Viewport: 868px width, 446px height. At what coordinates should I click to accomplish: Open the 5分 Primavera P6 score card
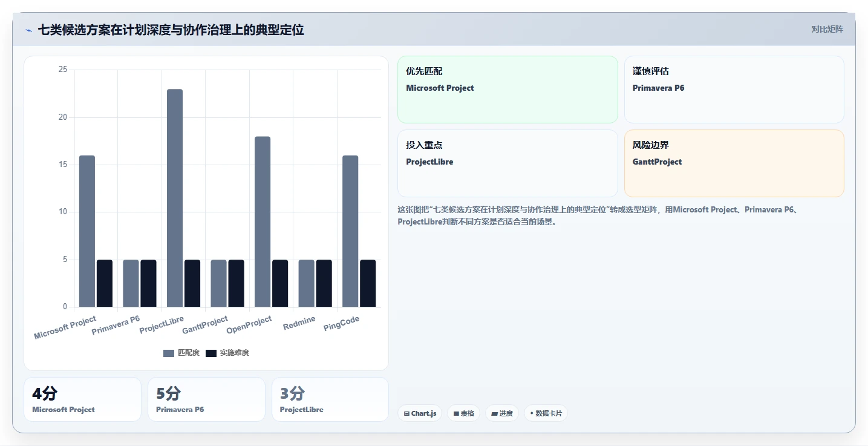point(206,399)
